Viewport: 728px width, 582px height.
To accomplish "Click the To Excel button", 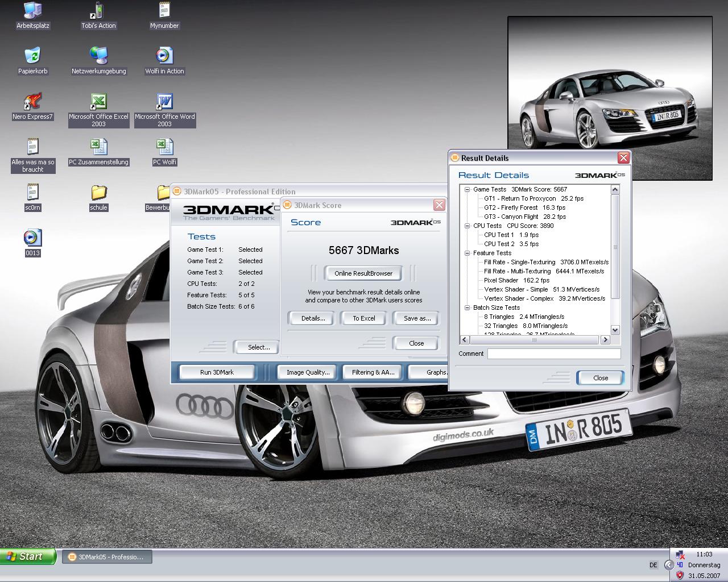I will pyautogui.click(x=363, y=318).
